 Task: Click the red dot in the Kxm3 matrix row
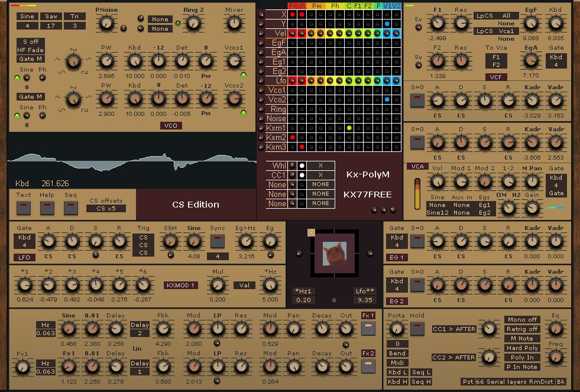pyautogui.click(x=302, y=147)
